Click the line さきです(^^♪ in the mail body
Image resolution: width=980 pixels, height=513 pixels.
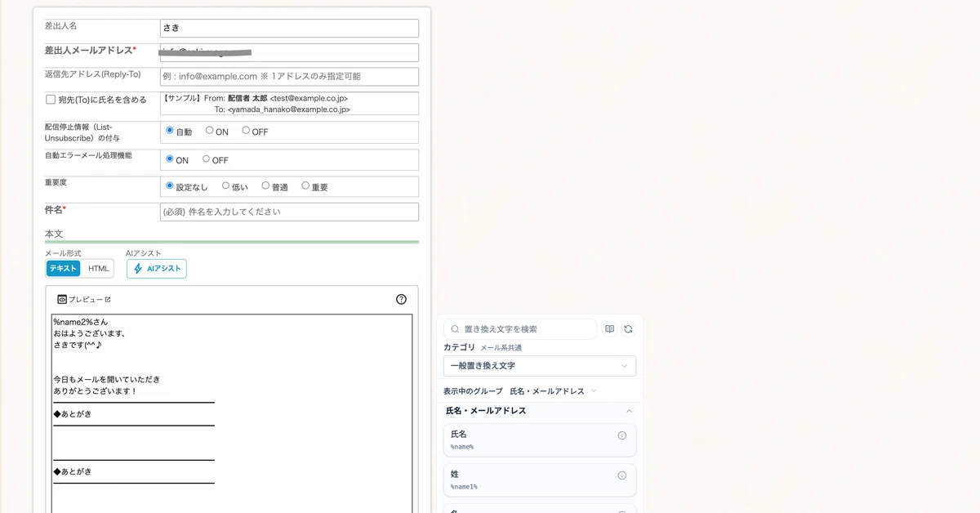pyautogui.click(x=78, y=345)
